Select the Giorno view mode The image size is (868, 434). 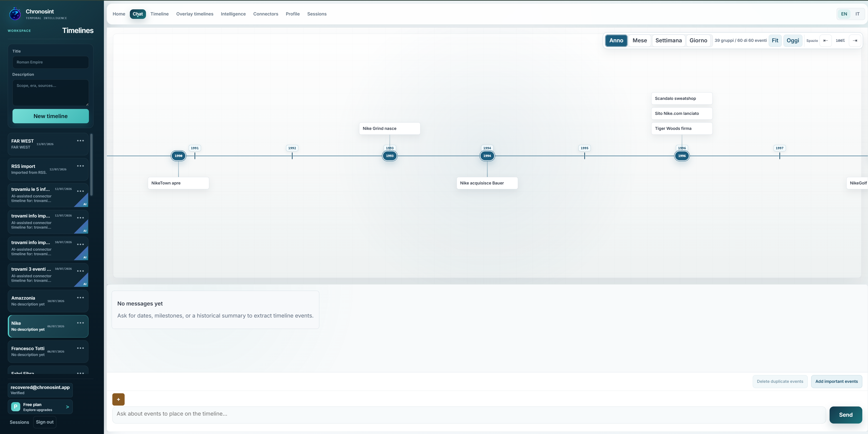click(698, 40)
